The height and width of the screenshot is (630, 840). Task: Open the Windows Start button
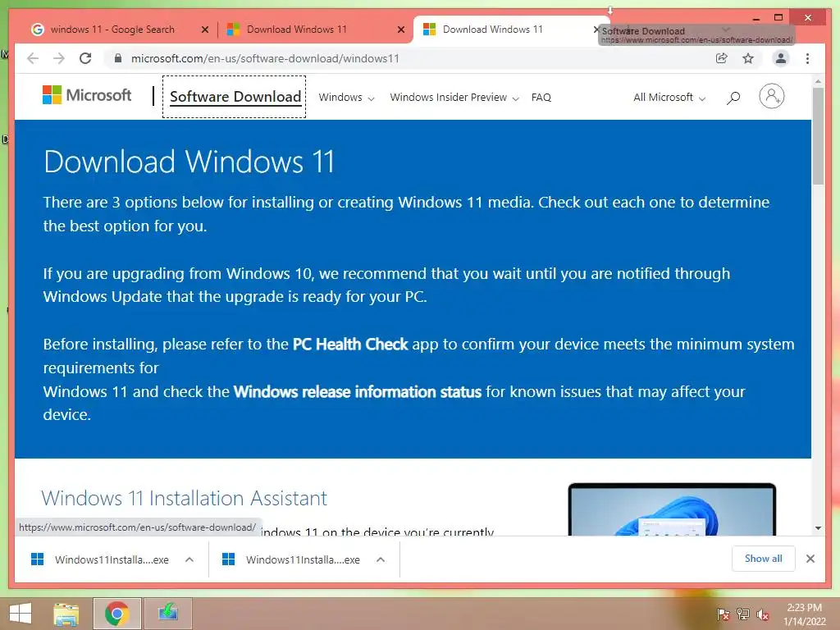21,614
